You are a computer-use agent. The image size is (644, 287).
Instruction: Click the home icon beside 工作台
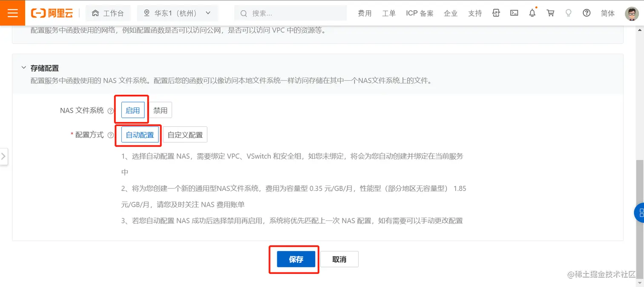pyautogui.click(x=95, y=13)
